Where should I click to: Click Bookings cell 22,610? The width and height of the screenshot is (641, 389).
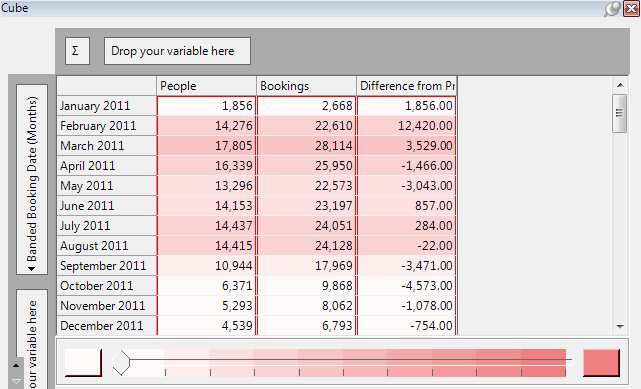click(x=307, y=126)
